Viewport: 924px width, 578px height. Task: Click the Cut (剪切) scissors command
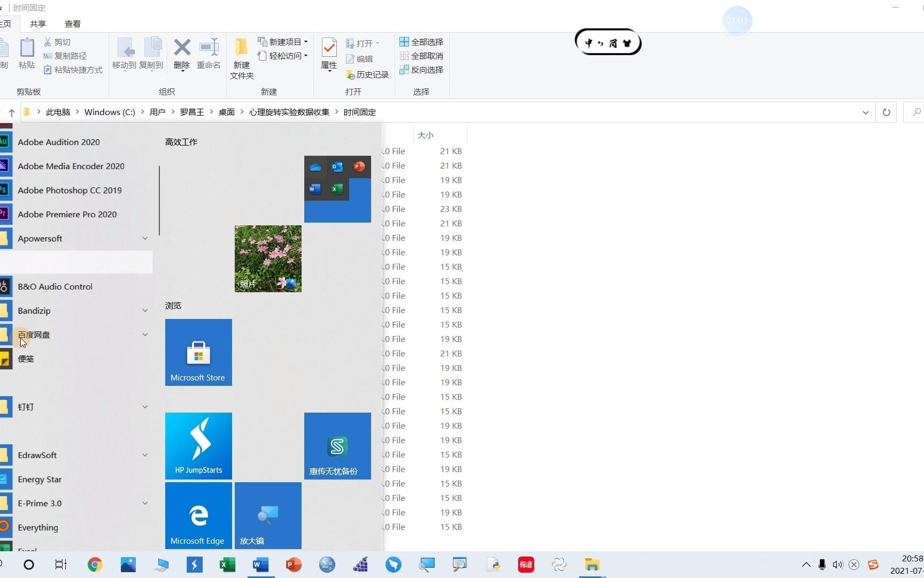click(57, 42)
